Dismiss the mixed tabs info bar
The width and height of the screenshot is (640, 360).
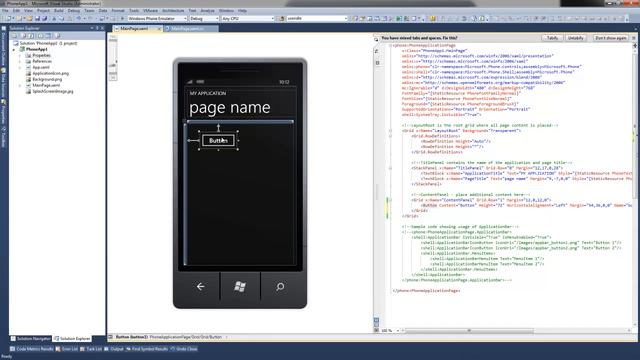click(634, 38)
